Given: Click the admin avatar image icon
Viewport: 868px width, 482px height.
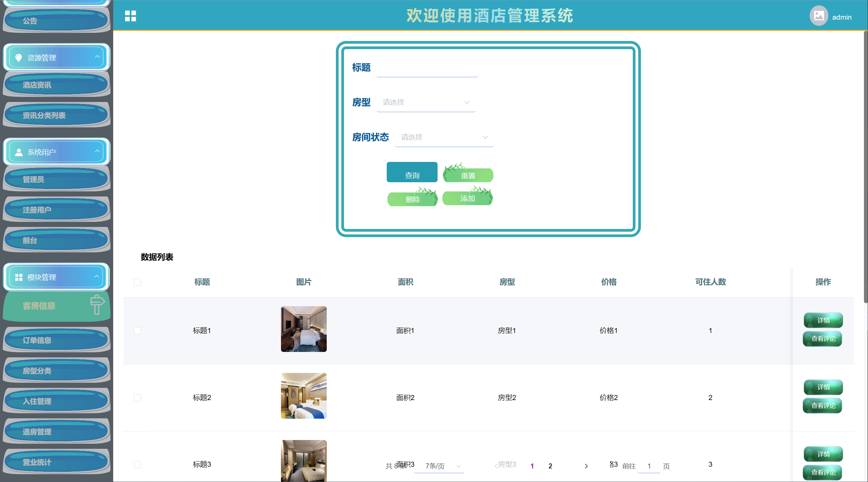Looking at the screenshot, I should pos(819,16).
